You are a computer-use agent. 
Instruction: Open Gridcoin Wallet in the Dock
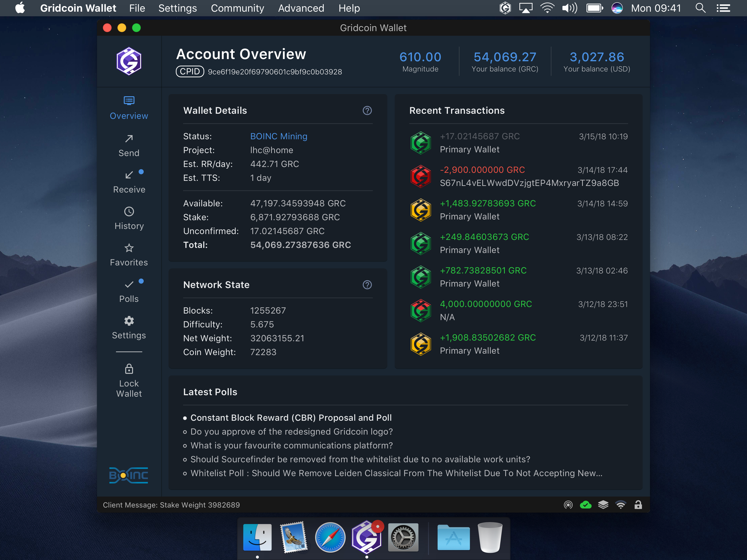point(367,537)
